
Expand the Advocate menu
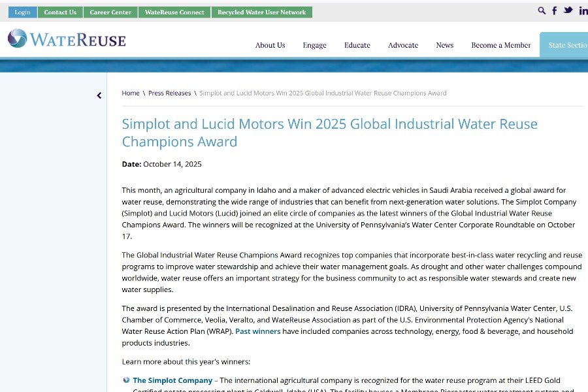point(403,45)
